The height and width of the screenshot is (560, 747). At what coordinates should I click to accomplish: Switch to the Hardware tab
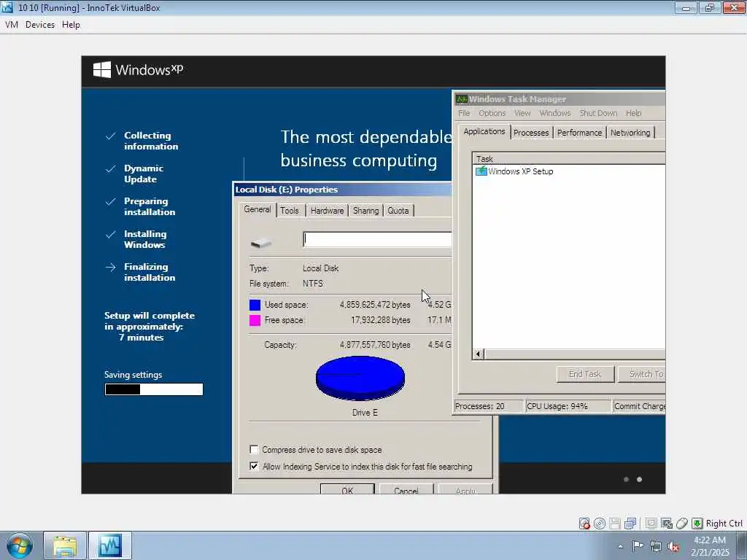pos(327,211)
